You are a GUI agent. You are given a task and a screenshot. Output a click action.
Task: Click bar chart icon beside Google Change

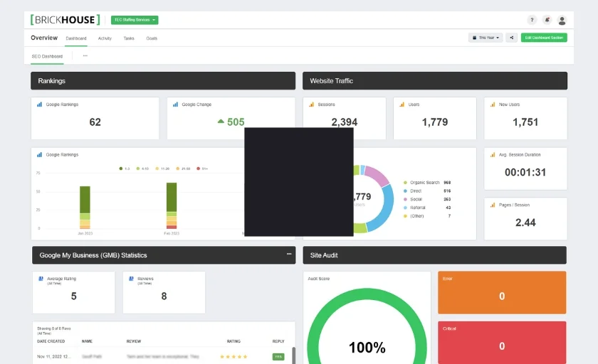pos(175,105)
